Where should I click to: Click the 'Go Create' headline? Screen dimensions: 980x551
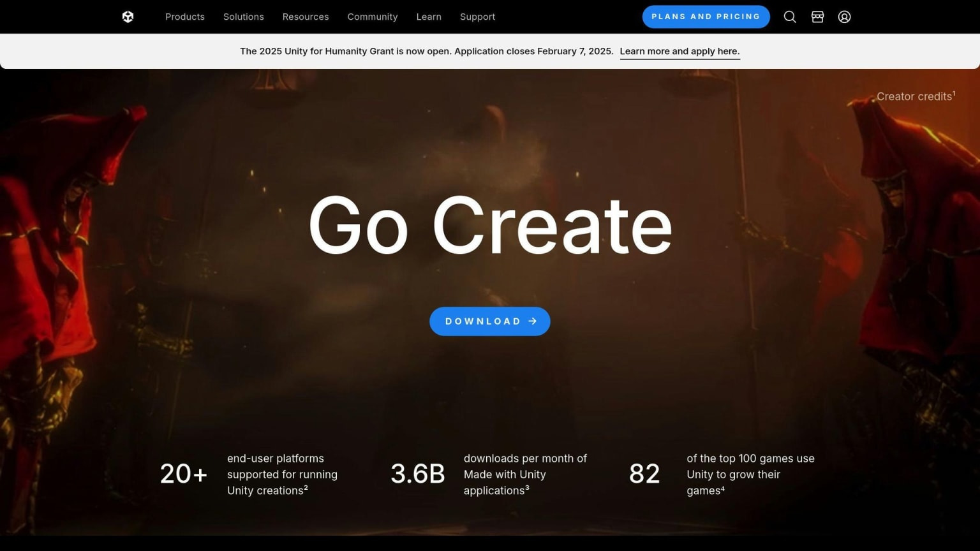pyautogui.click(x=490, y=225)
